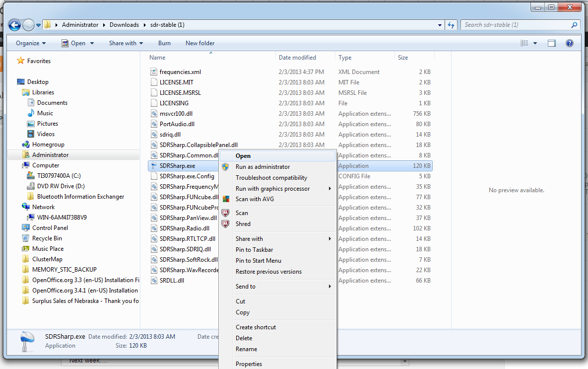The width and height of the screenshot is (588, 369).
Task: Create a New folder
Action: point(200,43)
